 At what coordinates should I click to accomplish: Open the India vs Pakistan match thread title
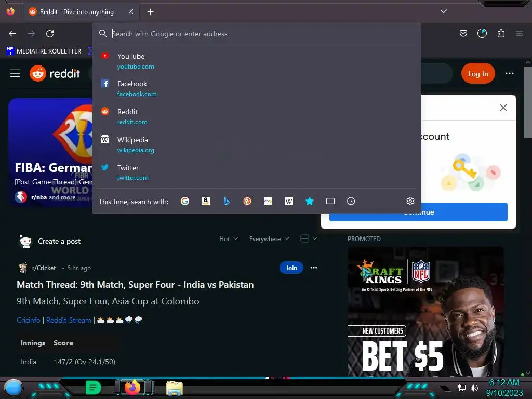point(135,285)
